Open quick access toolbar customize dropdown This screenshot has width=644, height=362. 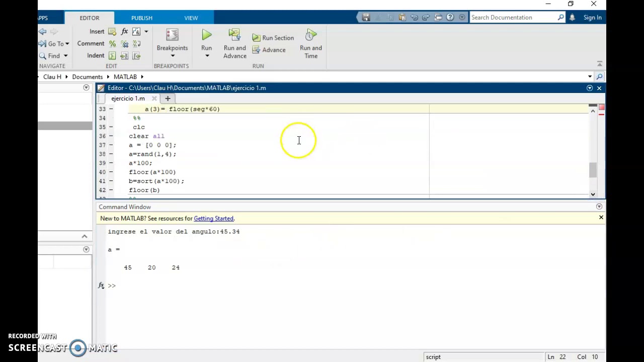coord(462,18)
